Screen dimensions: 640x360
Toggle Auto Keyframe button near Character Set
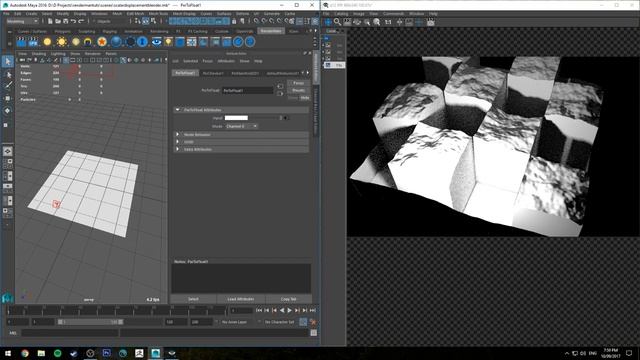(x=303, y=322)
